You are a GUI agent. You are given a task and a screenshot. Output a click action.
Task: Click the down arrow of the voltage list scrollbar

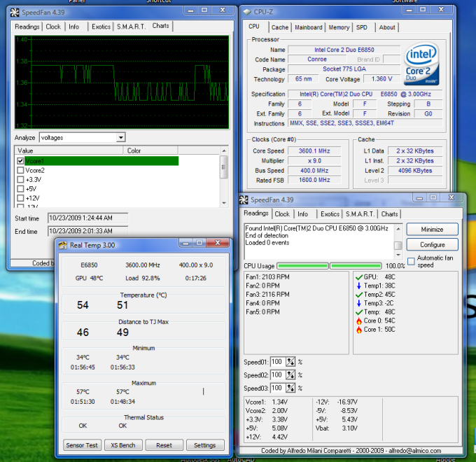pos(224,203)
